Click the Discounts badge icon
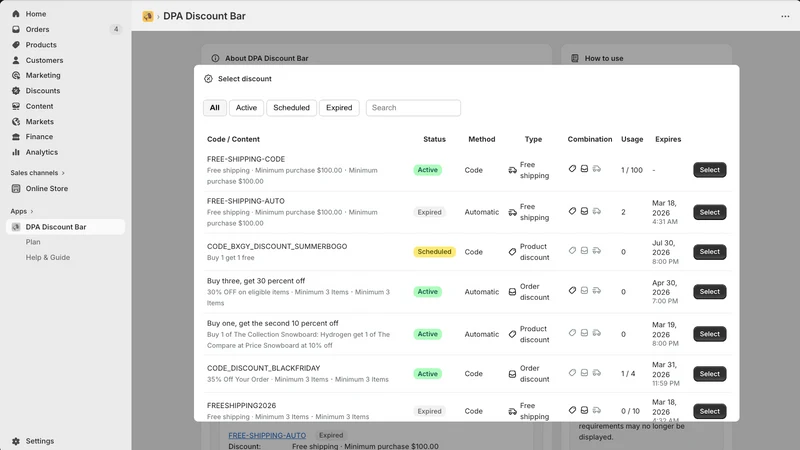The image size is (800, 450). point(16,90)
